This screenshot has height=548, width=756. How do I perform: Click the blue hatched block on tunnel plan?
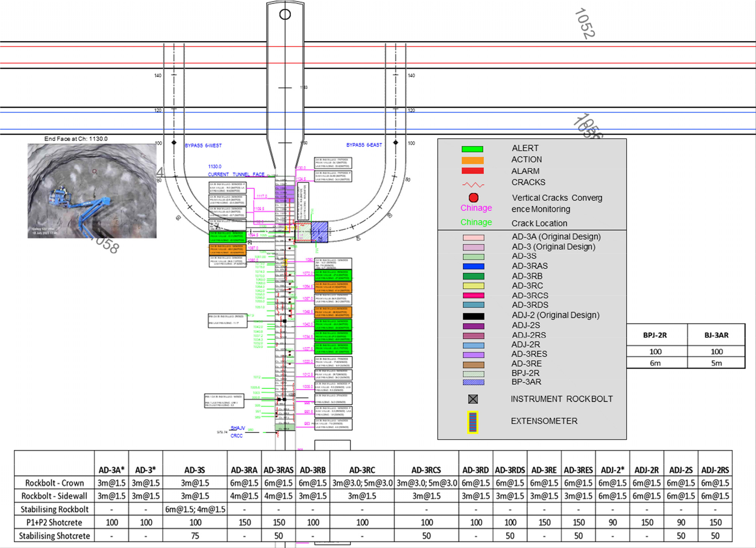pyautogui.click(x=319, y=232)
